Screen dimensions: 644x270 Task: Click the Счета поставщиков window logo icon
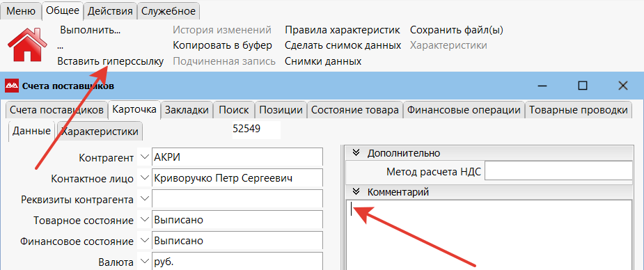[x=12, y=86]
